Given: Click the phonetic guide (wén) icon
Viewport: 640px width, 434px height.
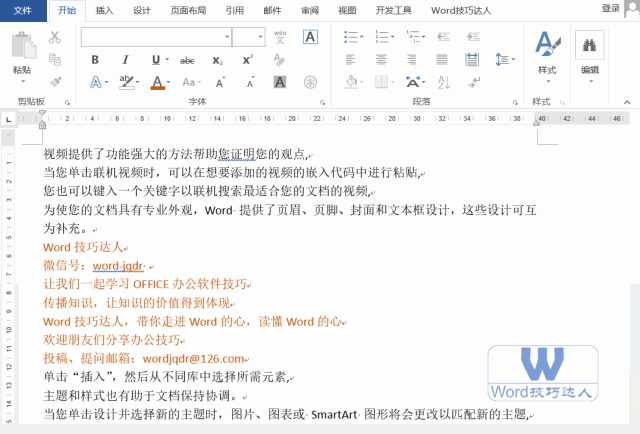Looking at the screenshot, I should point(280,37).
